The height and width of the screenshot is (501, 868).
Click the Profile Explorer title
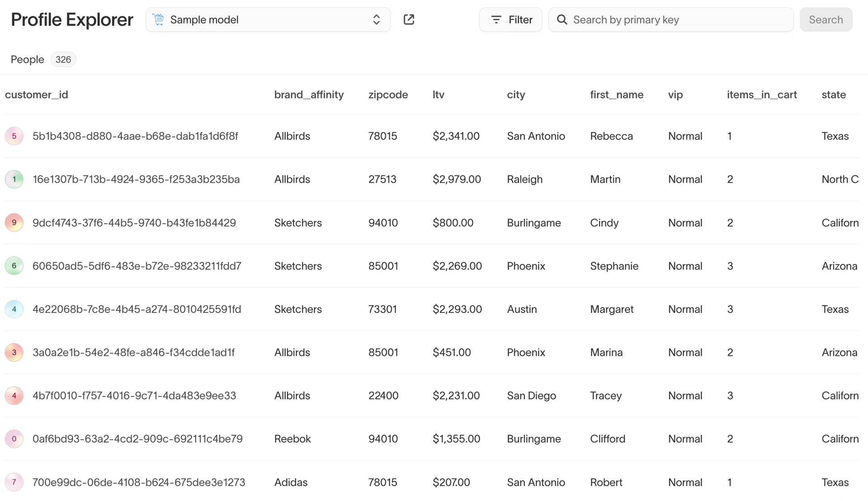pyautogui.click(x=72, y=19)
